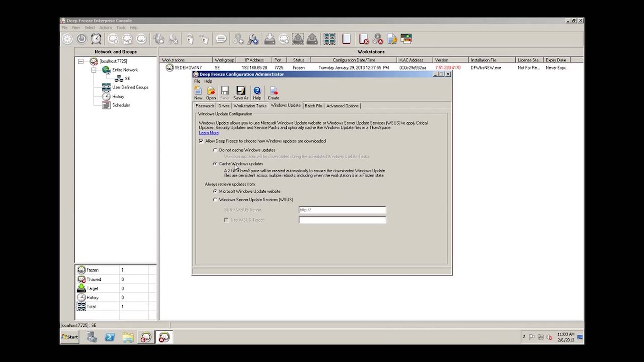The height and width of the screenshot is (362, 644).
Task: Expand the Entire Network tree branch
Action: [x=93, y=70]
